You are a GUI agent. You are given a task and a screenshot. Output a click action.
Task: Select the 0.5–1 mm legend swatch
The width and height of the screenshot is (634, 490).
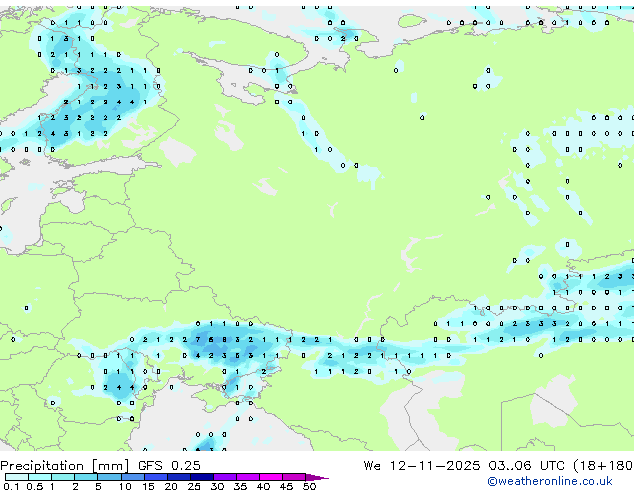pyautogui.click(x=40, y=477)
